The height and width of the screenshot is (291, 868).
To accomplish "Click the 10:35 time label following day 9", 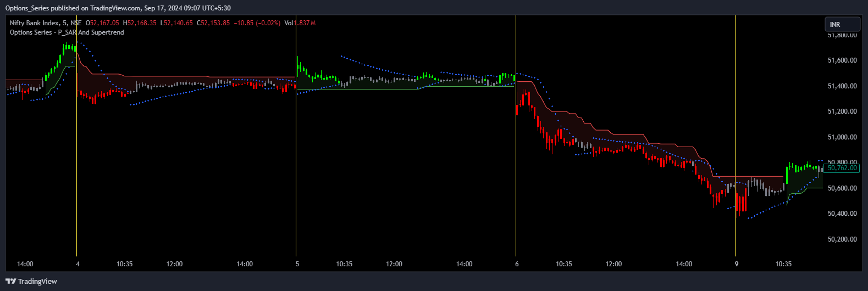I will pyautogui.click(x=783, y=264).
